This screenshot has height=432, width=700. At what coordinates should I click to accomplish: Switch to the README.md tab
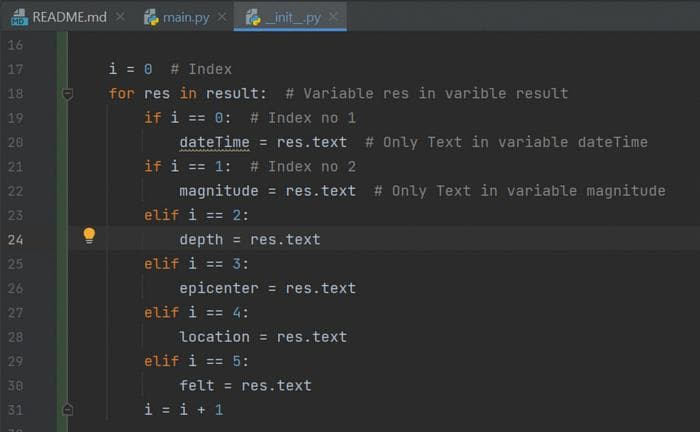(x=68, y=17)
